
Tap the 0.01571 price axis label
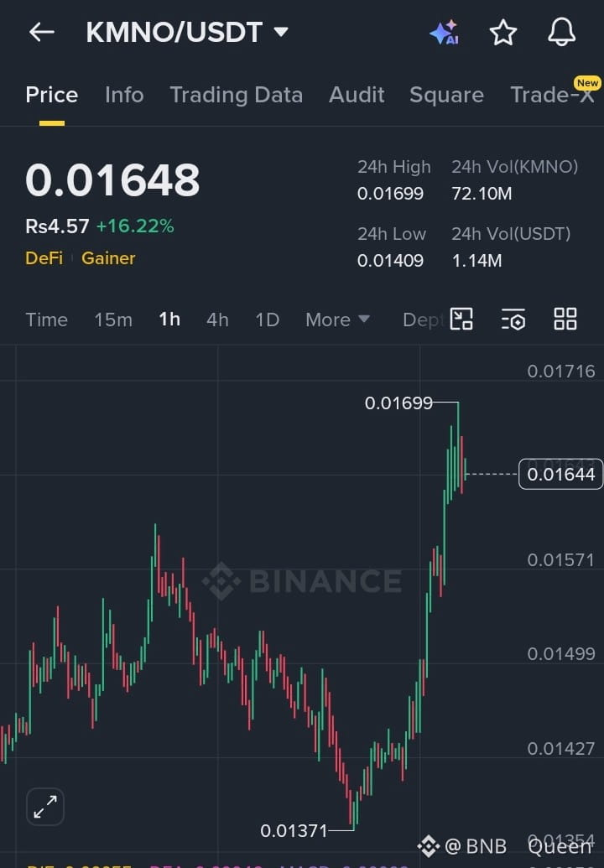pyautogui.click(x=560, y=559)
